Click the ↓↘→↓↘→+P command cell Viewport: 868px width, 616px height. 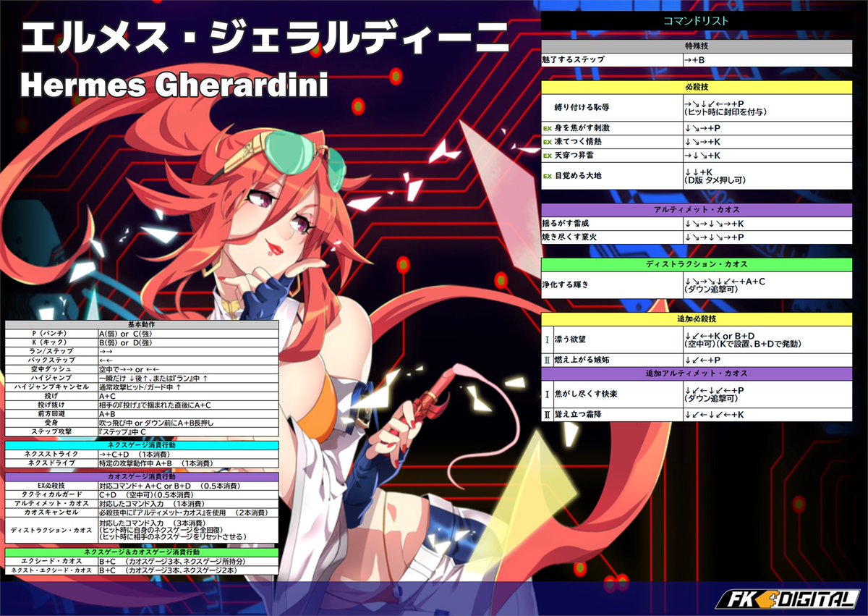coord(767,237)
